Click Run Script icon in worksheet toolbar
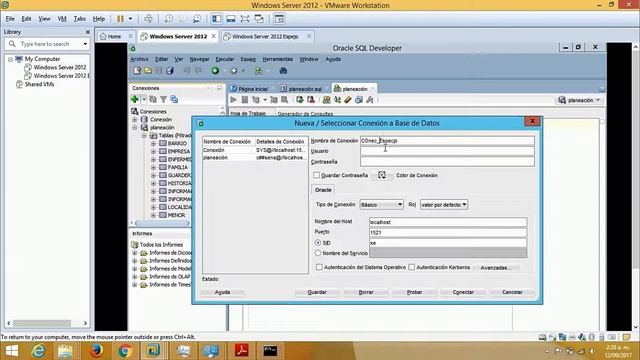The image size is (640, 360). pyautogui.click(x=244, y=100)
